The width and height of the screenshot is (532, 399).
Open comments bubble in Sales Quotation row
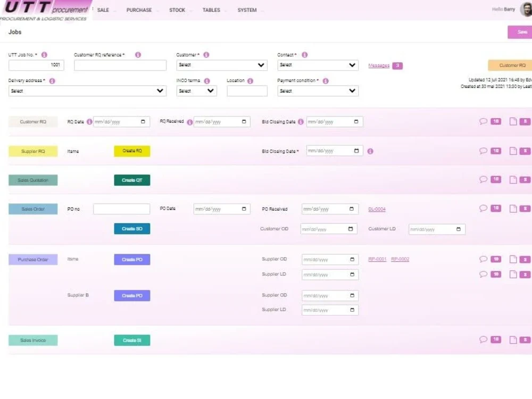pos(483,179)
